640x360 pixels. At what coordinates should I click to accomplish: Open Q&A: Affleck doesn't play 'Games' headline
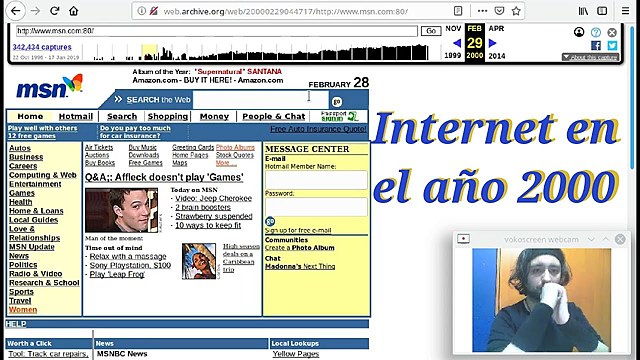(x=164, y=178)
